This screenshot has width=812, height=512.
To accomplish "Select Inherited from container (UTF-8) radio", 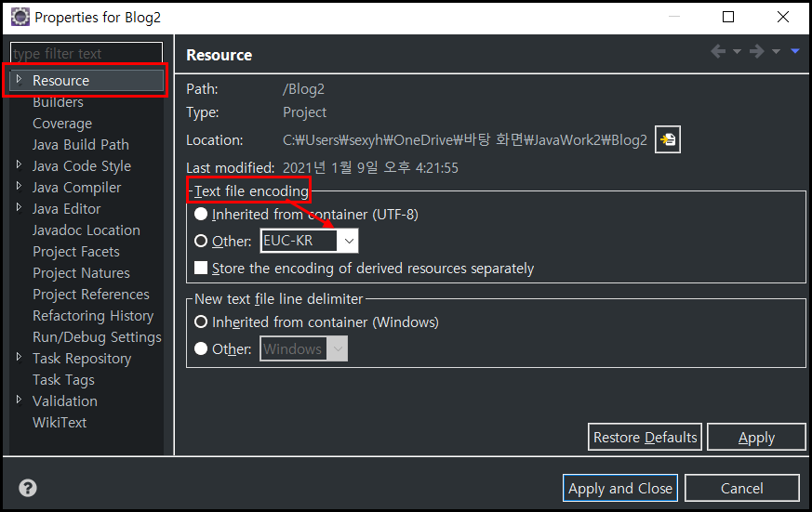I will (200, 214).
